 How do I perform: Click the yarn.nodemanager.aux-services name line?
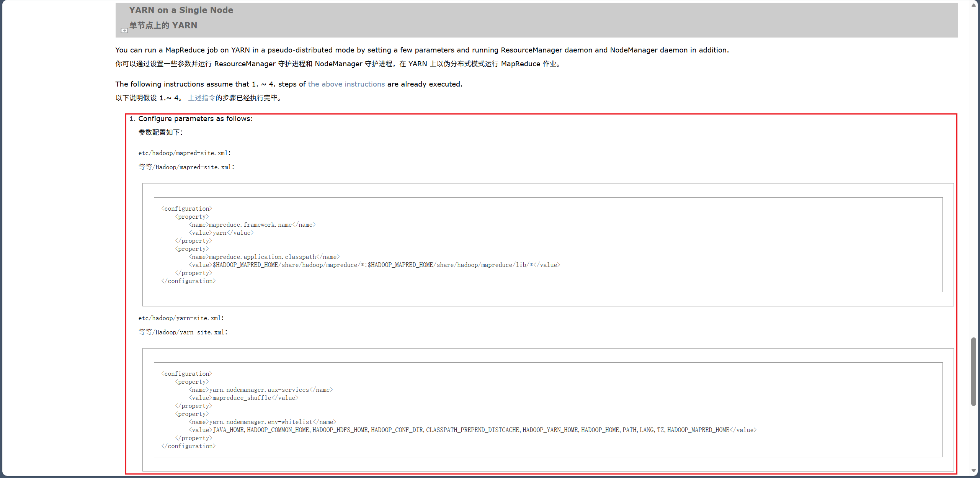(261, 390)
